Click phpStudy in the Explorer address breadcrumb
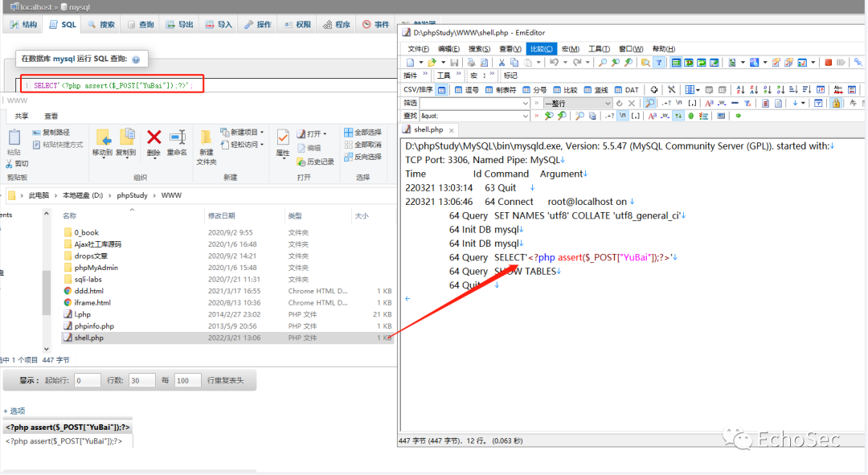The image size is (868, 475). (132, 195)
